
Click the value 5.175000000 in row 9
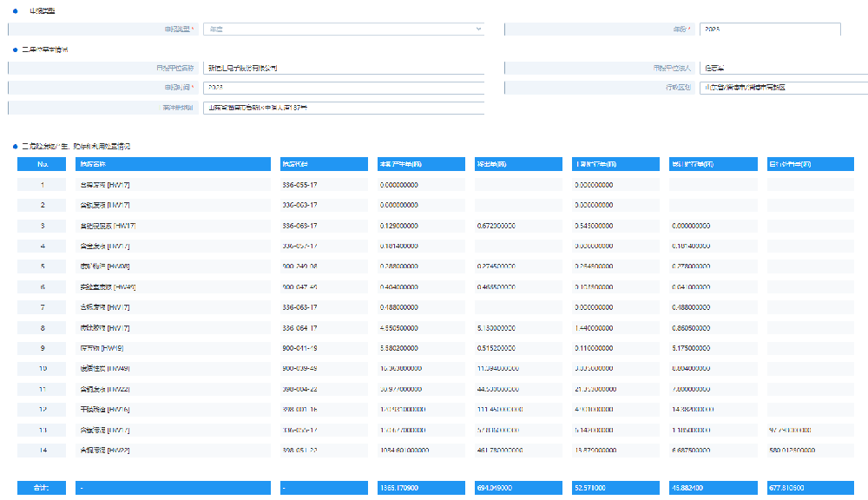pos(692,348)
